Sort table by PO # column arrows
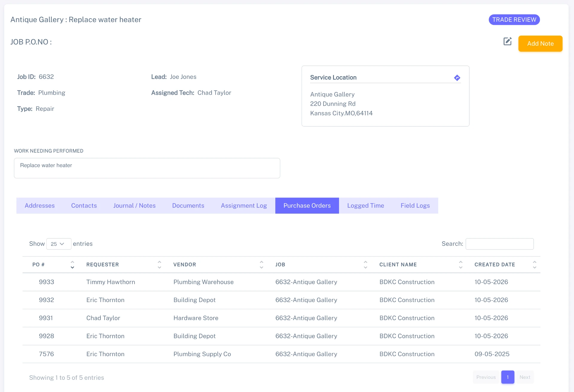Screen dimensions: 574x392 tap(72, 264)
